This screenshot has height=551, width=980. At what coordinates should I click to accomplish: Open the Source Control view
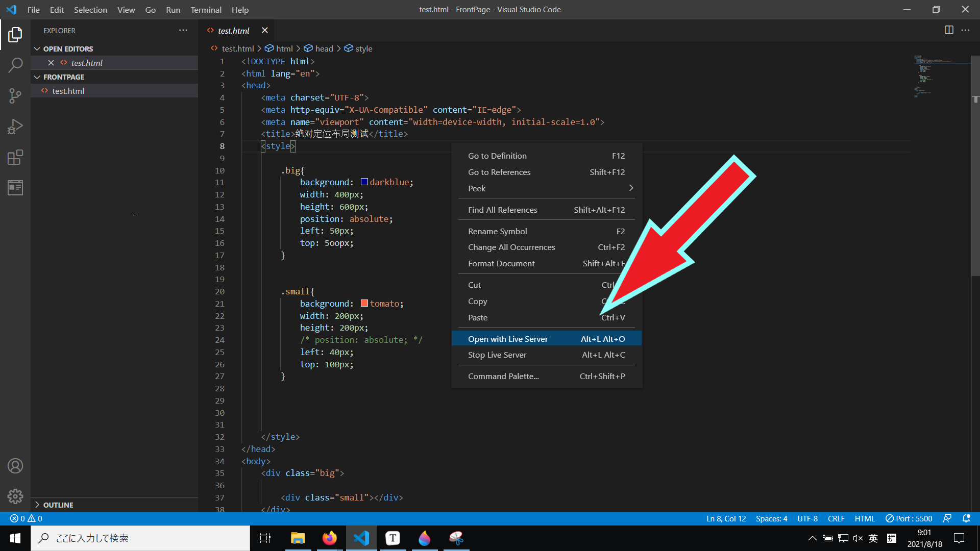15,96
